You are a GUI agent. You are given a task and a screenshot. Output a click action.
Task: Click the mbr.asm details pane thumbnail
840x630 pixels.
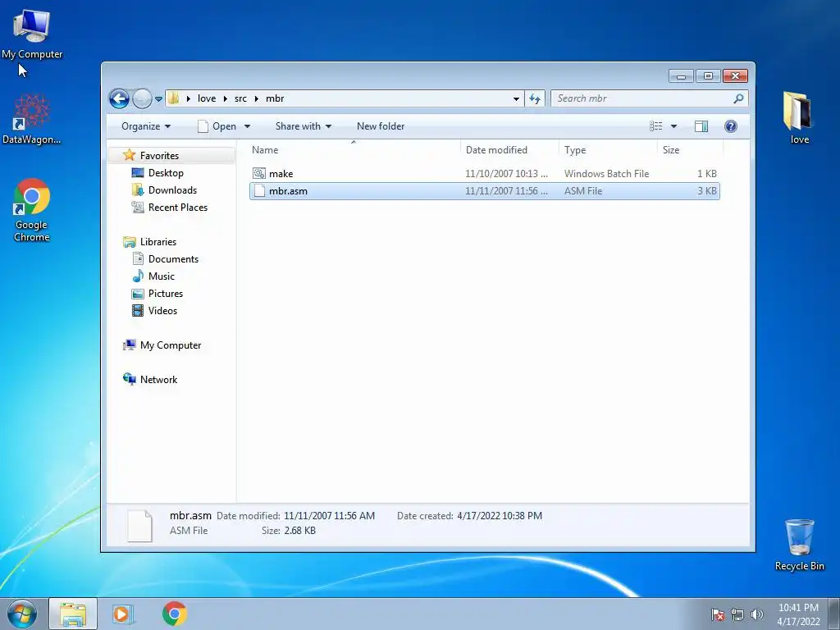pos(139,526)
